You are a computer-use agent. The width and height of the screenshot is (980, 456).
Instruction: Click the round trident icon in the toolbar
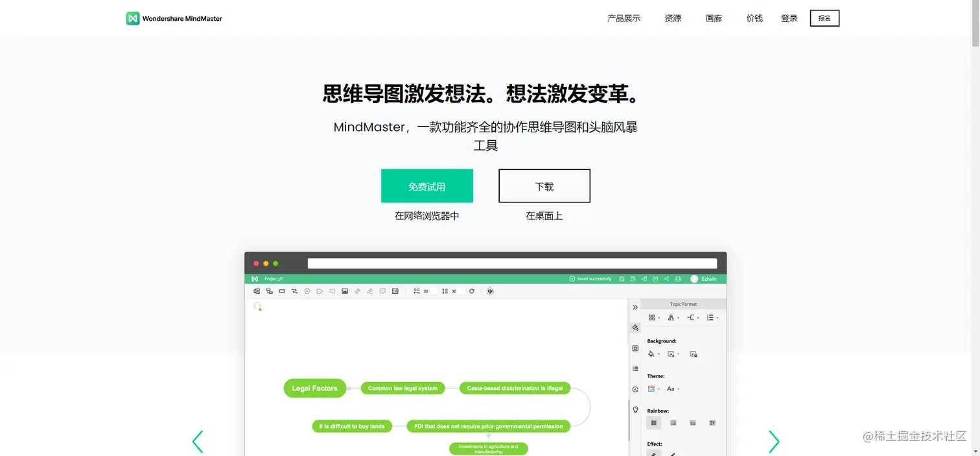490,291
